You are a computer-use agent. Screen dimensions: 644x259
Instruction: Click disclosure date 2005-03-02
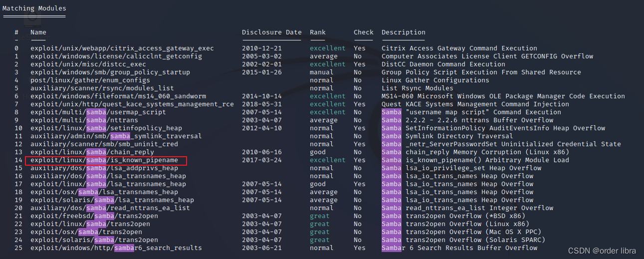[262, 56]
